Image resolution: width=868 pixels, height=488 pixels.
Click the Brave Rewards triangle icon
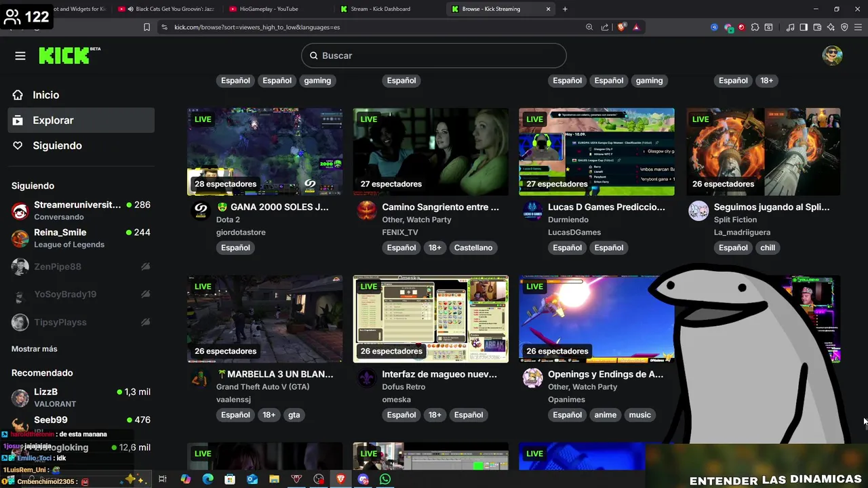pos(636,27)
